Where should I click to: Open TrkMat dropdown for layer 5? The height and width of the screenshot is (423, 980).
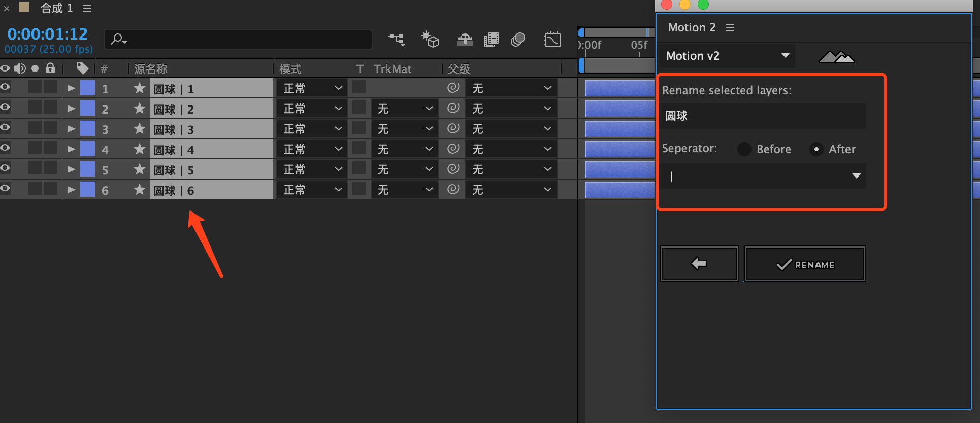pyautogui.click(x=404, y=169)
